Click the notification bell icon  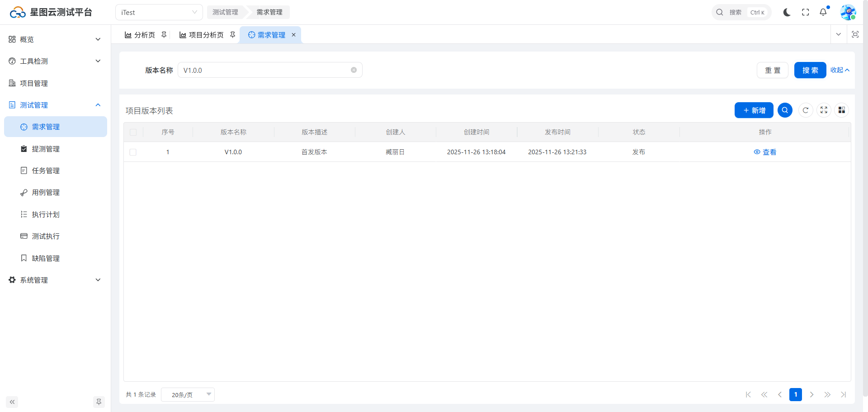coord(823,12)
